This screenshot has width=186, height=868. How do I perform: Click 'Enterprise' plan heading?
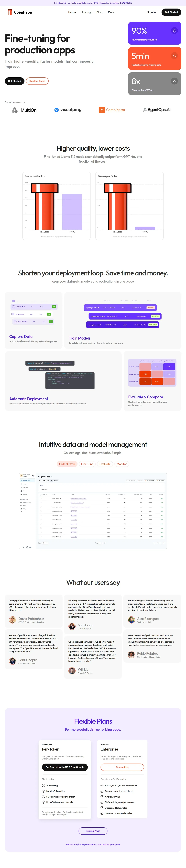click(x=109, y=749)
